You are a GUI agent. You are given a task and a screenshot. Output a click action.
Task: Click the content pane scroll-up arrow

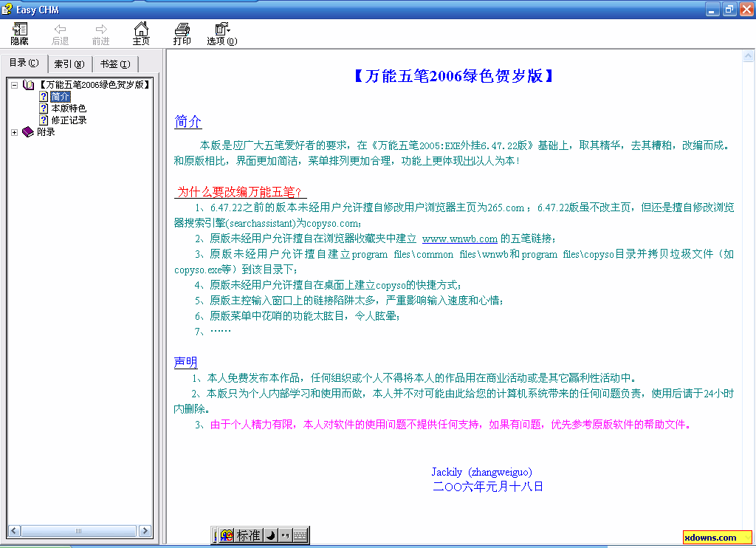coord(749,56)
